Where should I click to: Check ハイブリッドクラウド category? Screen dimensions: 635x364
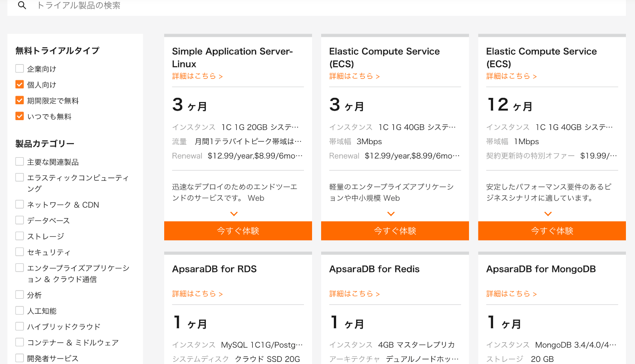(20, 326)
